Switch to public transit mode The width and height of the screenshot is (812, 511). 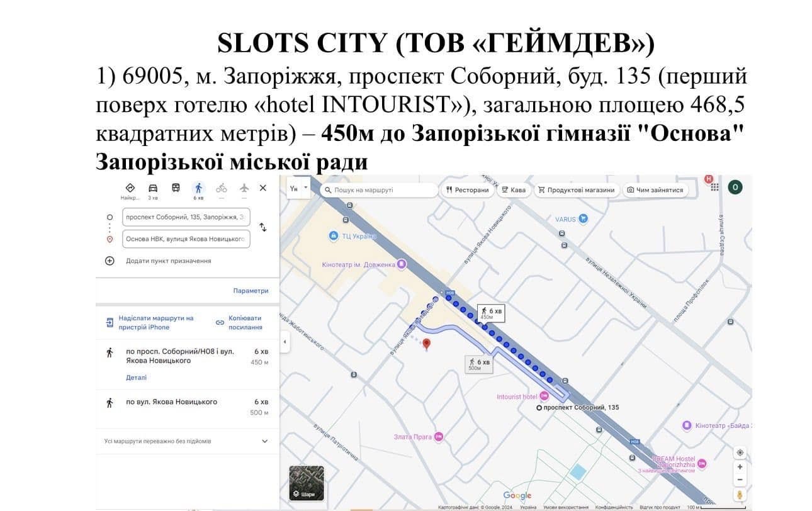pyautogui.click(x=176, y=188)
